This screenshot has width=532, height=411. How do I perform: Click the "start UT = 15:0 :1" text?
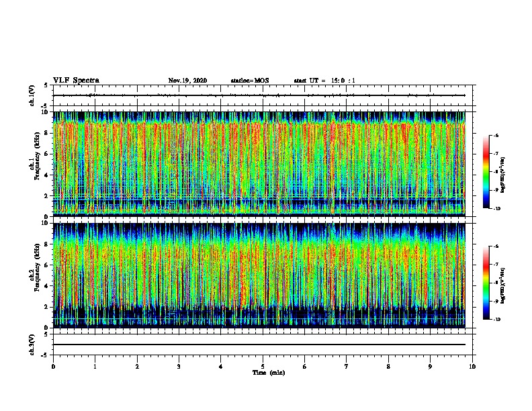324,81
